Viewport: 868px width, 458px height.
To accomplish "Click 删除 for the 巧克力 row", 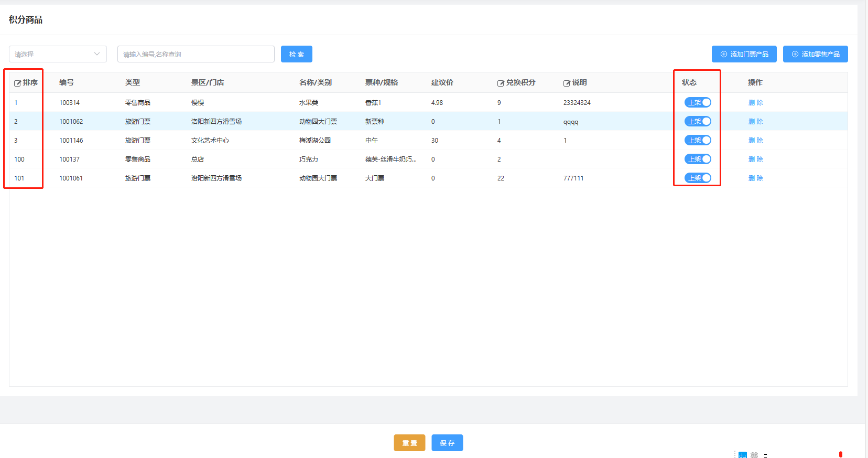I will (755, 159).
